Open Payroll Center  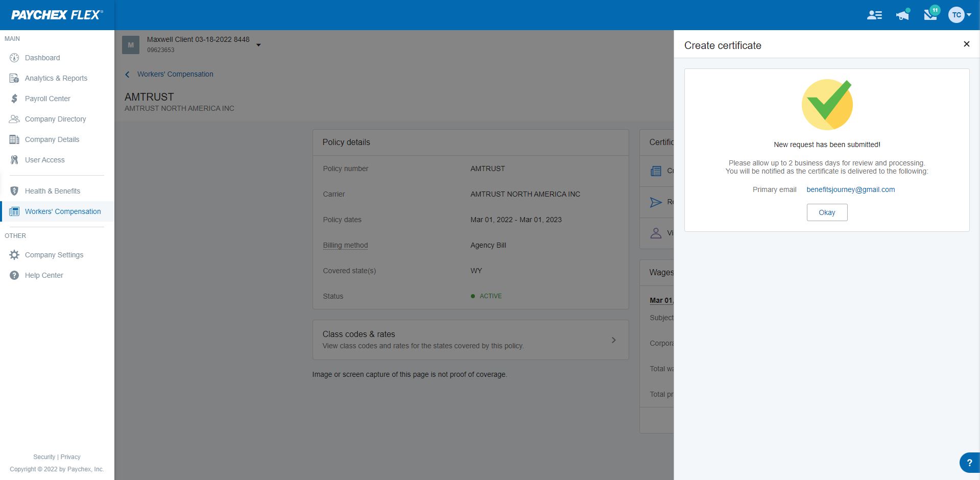47,99
